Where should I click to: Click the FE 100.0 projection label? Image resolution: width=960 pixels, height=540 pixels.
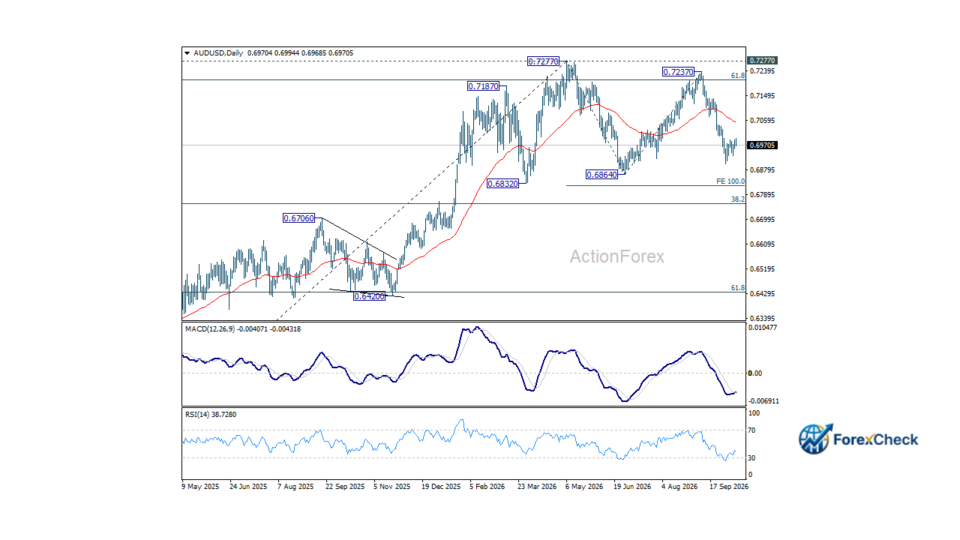730,181
